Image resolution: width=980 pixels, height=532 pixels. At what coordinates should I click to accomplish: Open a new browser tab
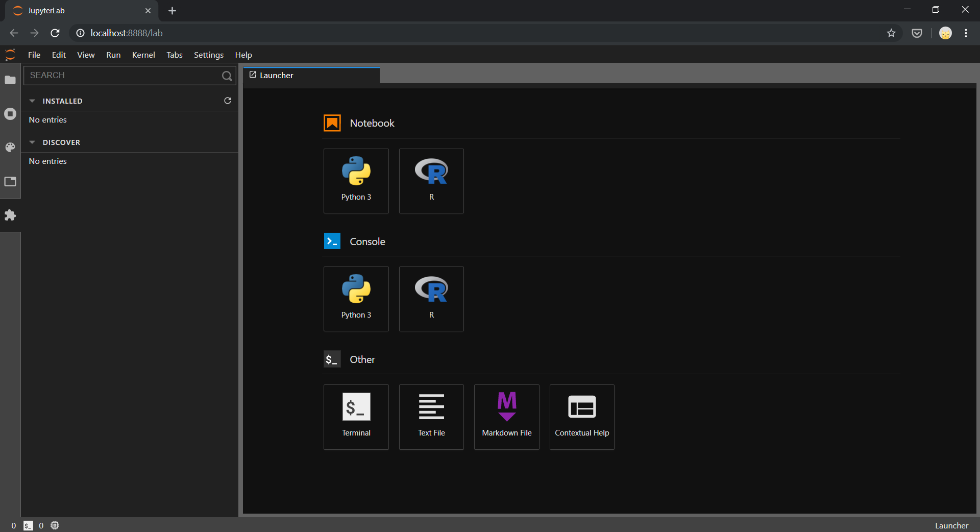pyautogui.click(x=173, y=11)
